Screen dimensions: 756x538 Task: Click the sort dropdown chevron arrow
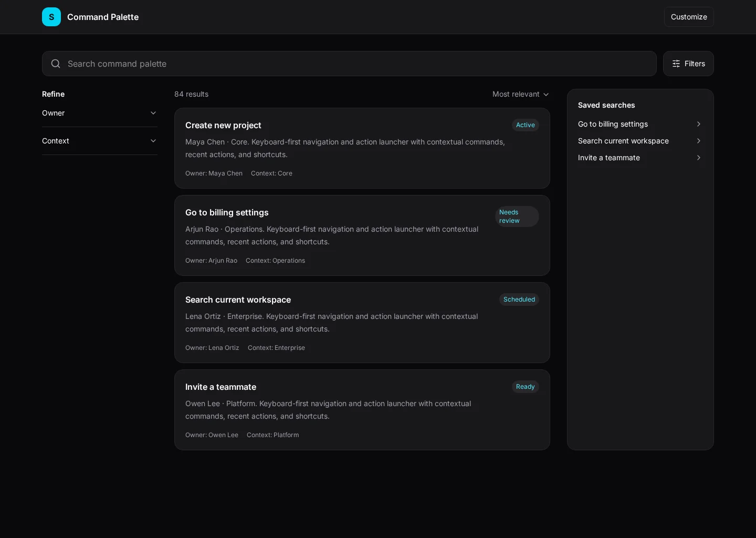click(x=546, y=95)
